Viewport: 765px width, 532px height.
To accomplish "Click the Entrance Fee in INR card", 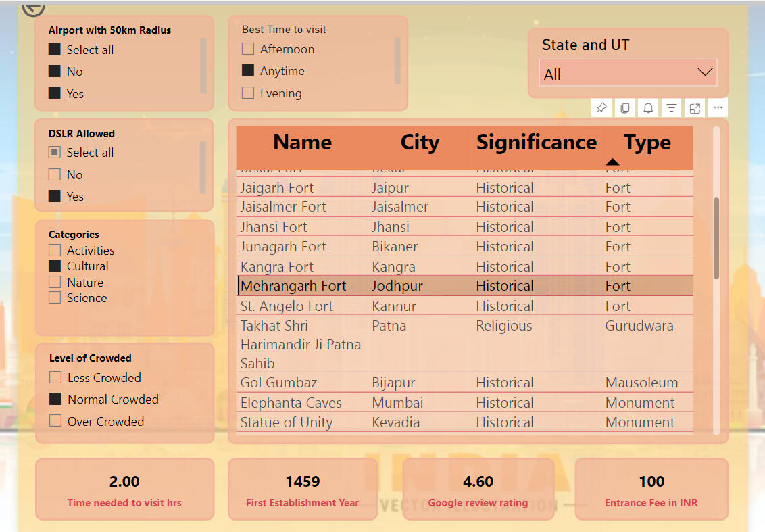I will pyautogui.click(x=651, y=489).
